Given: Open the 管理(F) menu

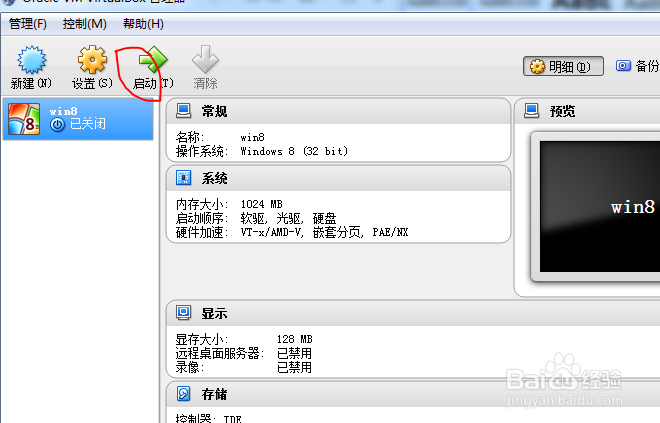Looking at the screenshot, I should coord(28,24).
